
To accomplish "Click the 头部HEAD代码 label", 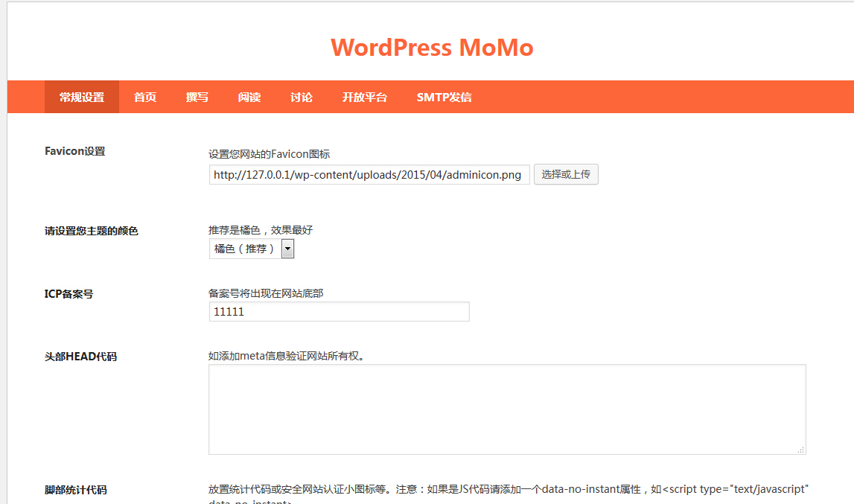I will coord(80,357).
